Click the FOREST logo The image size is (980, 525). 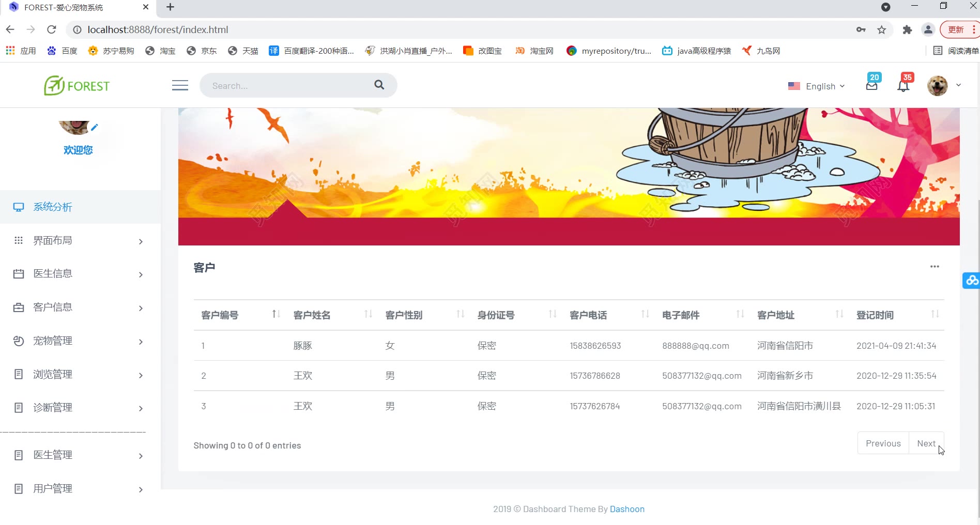tap(76, 86)
